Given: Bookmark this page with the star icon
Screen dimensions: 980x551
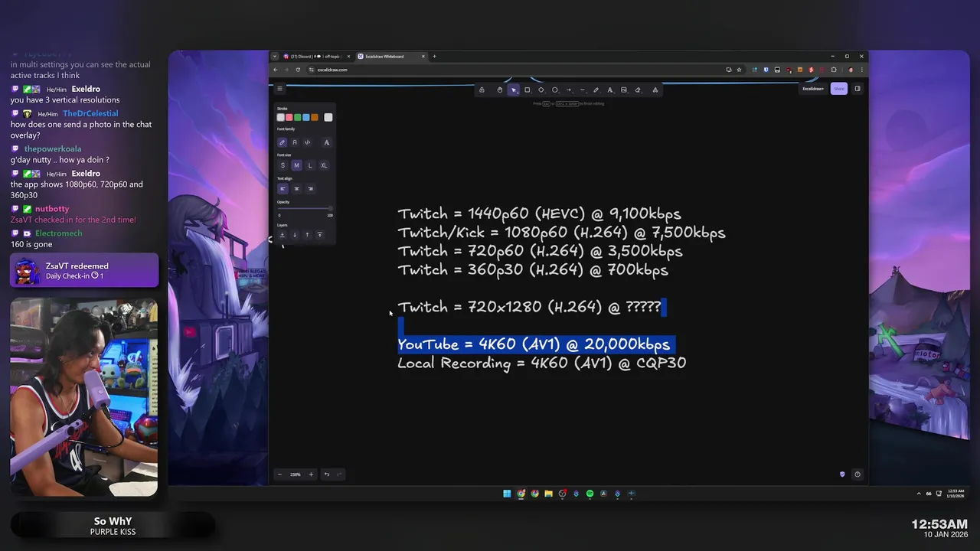Looking at the screenshot, I should [x=739, y=70].
